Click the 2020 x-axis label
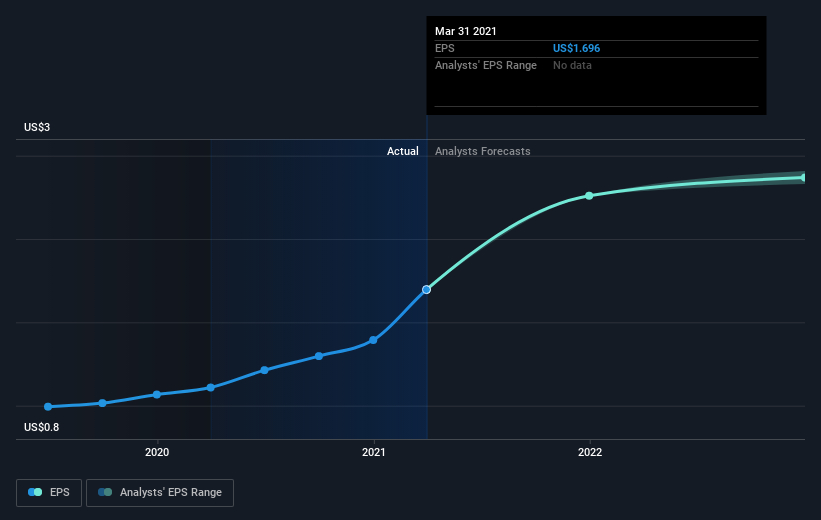The height and width of the screenshot is (520, 821). tap(157, 452)
